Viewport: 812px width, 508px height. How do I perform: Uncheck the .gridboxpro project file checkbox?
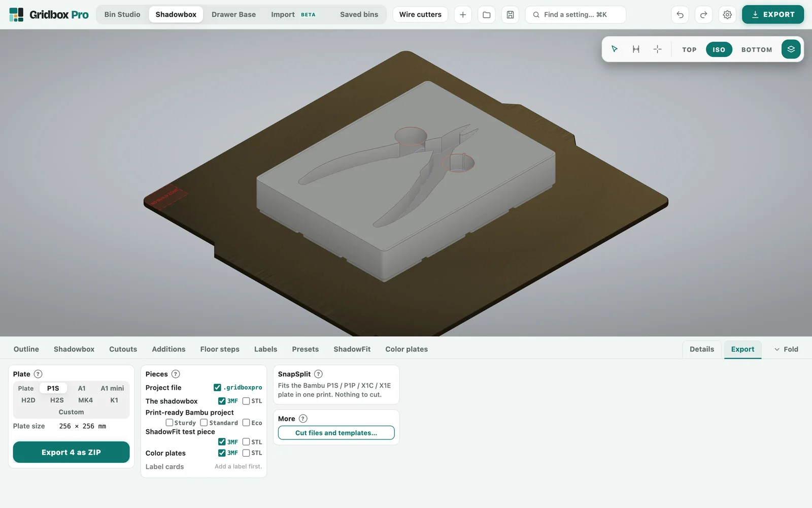(217, 388)
